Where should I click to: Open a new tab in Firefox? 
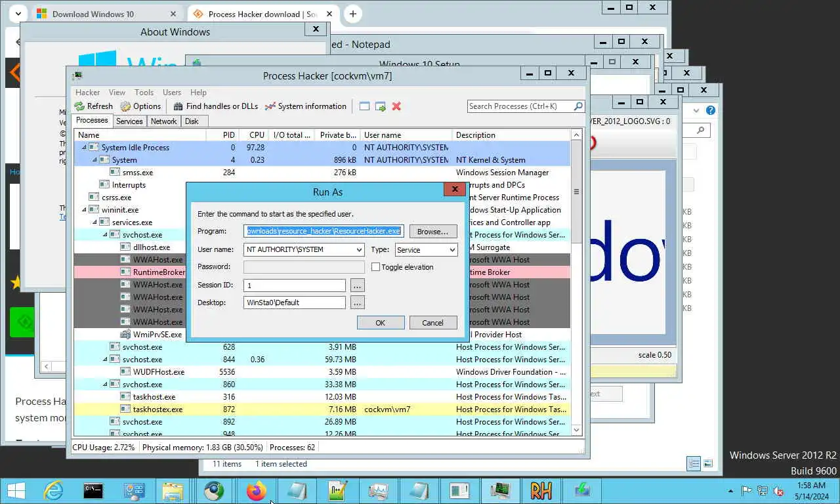point(352,14)
